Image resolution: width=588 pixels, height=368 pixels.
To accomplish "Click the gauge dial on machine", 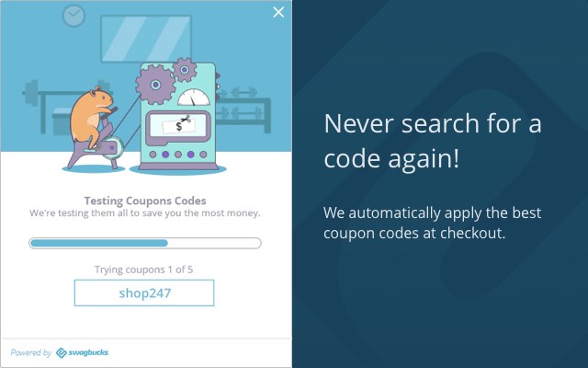I will (x=194, y=98).
